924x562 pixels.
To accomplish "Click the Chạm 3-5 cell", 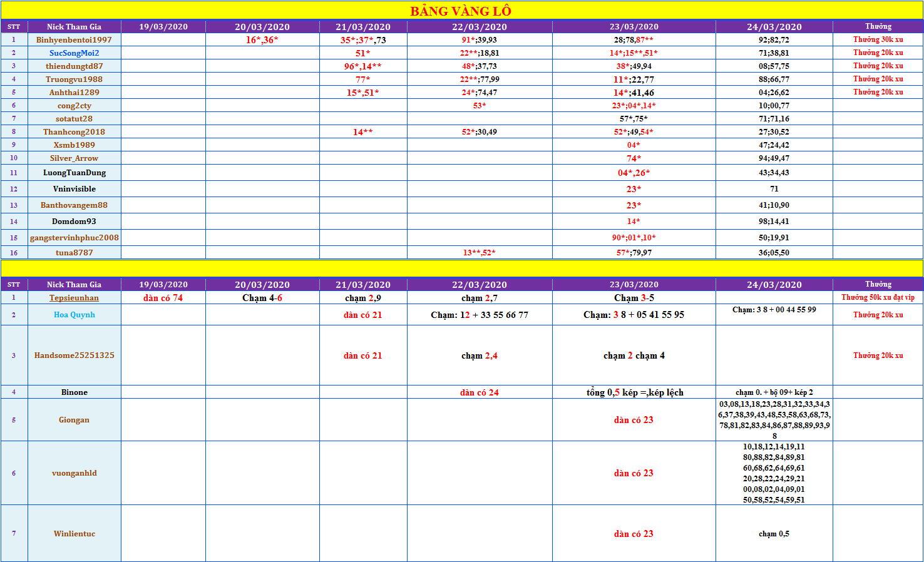I will [x=634, y=298].
